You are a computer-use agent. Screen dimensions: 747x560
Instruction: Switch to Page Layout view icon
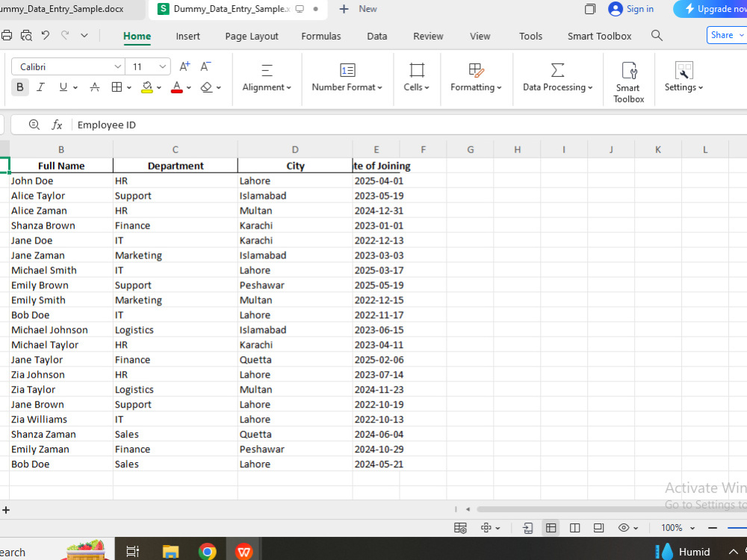tap(599, 528)
